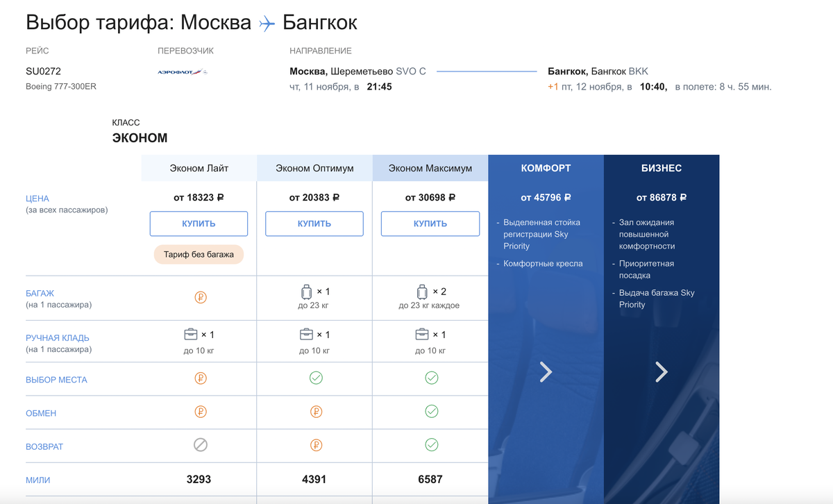
Task: Click flight number SU0272
Action: tap(43, 71)
